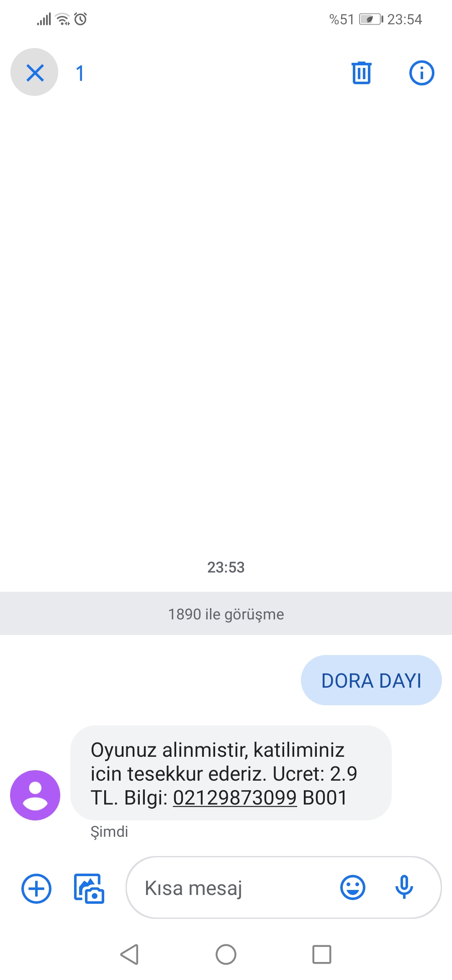Viewport: 452px width, 980px height.
Task: Open the gallery and camera attach icon
Action: point(89,888)
